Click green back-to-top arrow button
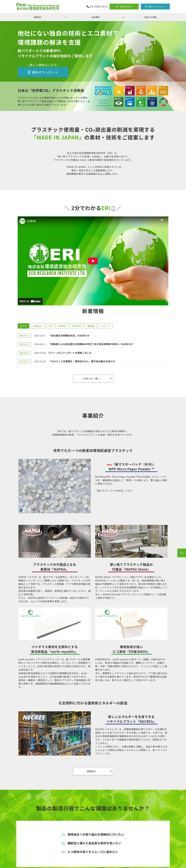Screen dimensions: 186x868 coord(182,553)
